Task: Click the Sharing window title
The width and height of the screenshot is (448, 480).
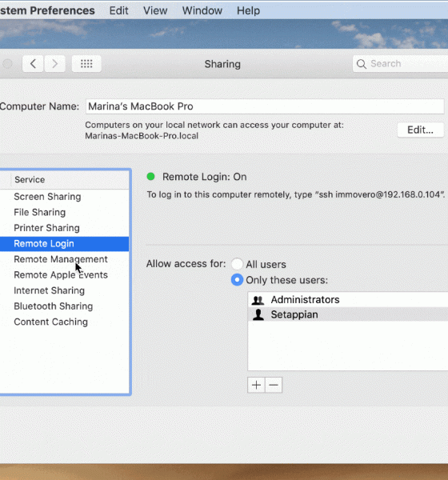Action: [222, 64]
